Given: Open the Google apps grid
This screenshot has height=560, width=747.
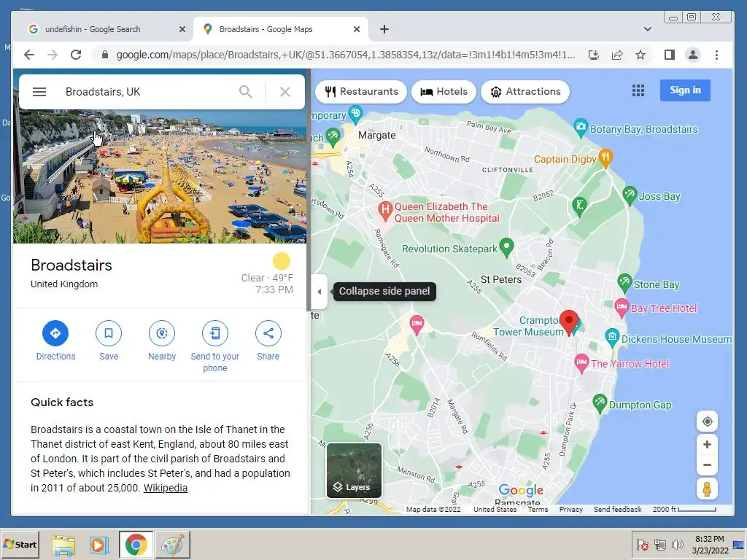Looking at the screenshot, I should (638, 90).
